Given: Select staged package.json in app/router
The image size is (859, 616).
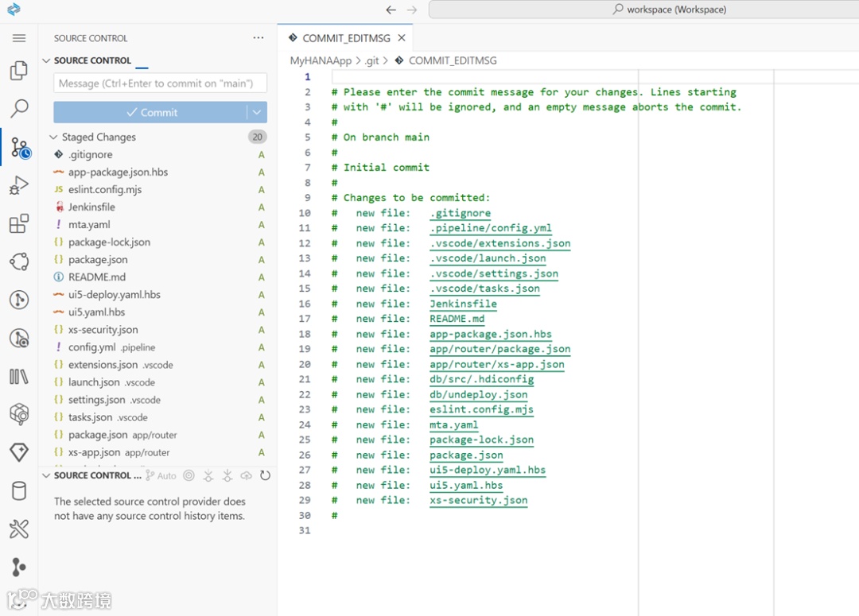Looking at the screenshot, I should pos(158,435).
